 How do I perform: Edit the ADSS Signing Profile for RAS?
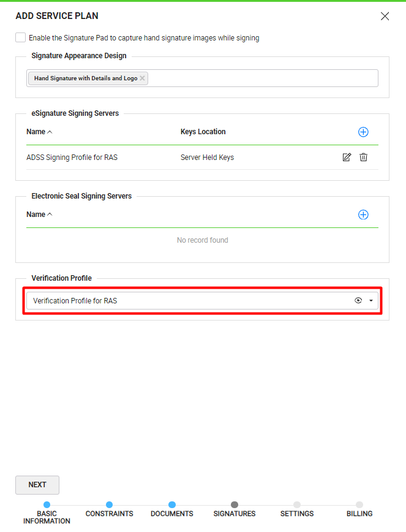[x=347, y=158]
